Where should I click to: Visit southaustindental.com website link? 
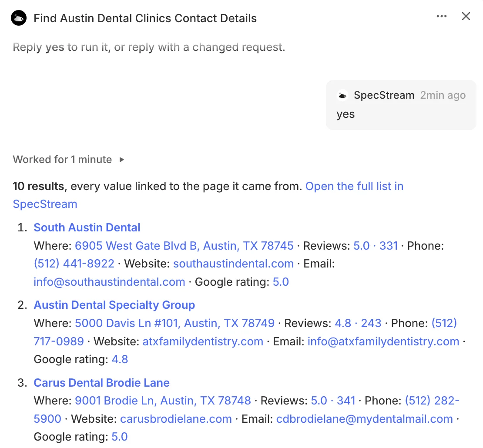(234, 264)
